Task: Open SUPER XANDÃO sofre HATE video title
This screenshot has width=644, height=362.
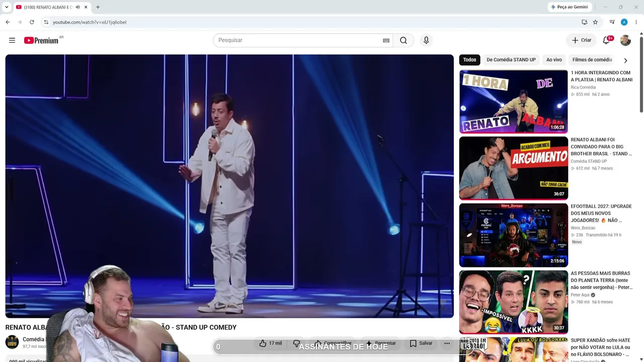Action: (x=601, y=347)
